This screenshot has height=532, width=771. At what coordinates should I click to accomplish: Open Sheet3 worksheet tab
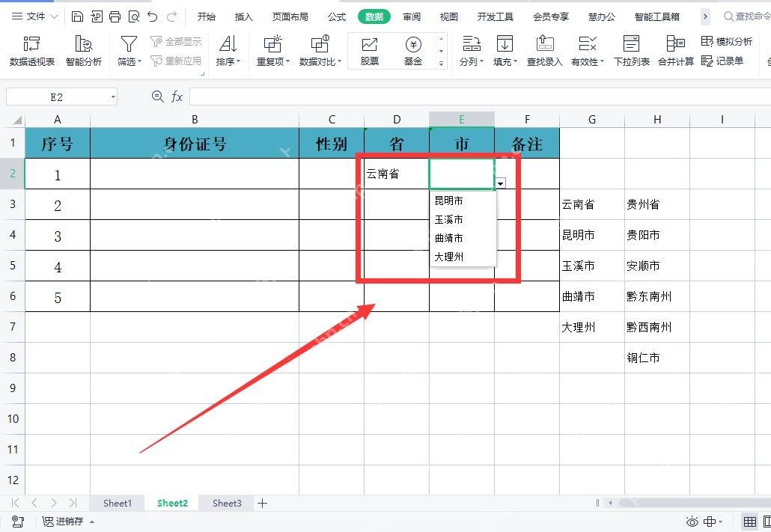(x=227, y=503)
